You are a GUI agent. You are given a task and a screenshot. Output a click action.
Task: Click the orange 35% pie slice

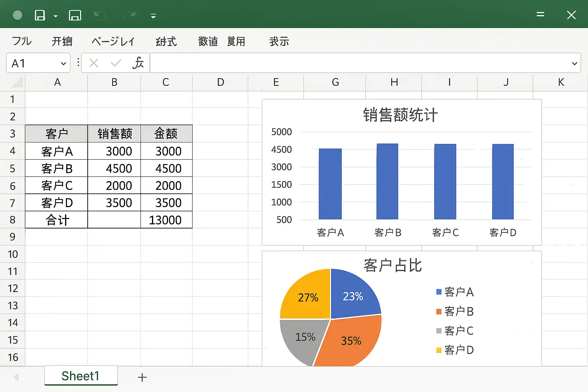(350, 341)
